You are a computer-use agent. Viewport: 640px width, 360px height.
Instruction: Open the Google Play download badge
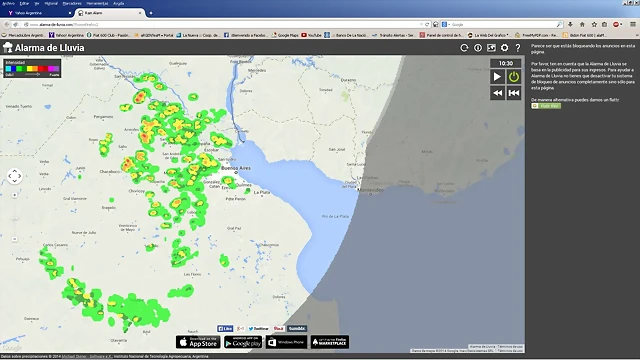click(x=243, y=342)
